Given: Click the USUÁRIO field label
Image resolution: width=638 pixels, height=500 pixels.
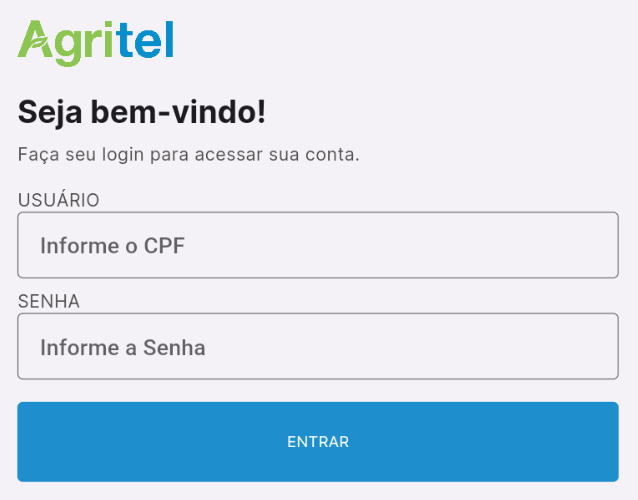Looking at the screenshot, I should [x=59, y=200].
